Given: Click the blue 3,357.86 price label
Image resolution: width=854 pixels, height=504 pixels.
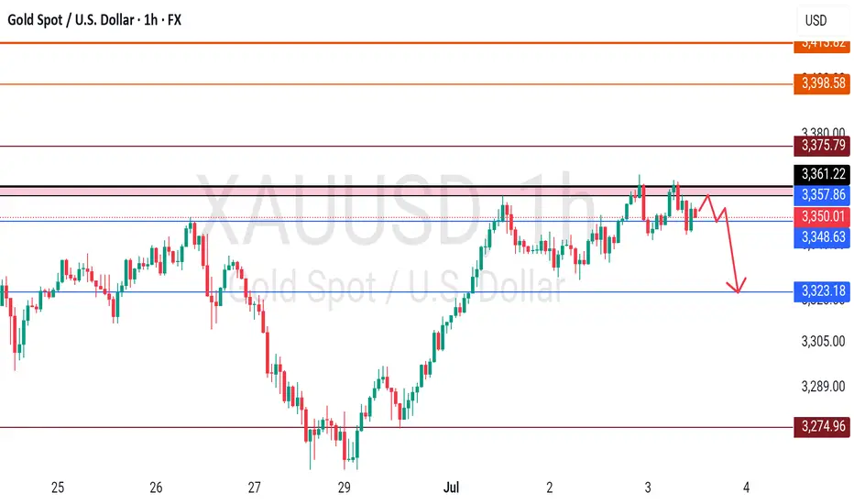Looking at the screenshot, I should pyautogui.click(x=822, y=194).
